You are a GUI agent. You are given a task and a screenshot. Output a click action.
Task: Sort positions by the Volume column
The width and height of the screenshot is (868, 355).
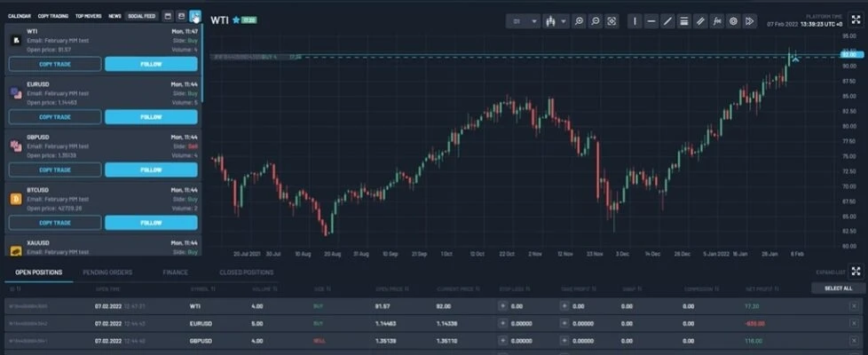pos(264,288)
